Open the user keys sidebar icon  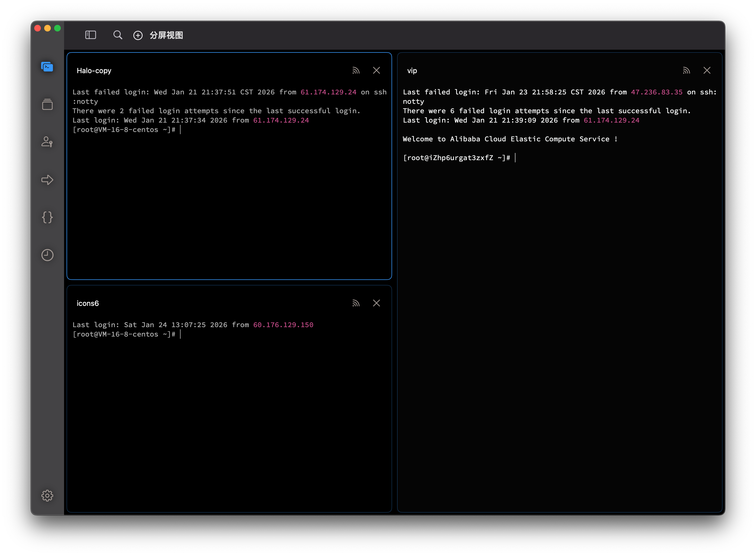(47, 142)
